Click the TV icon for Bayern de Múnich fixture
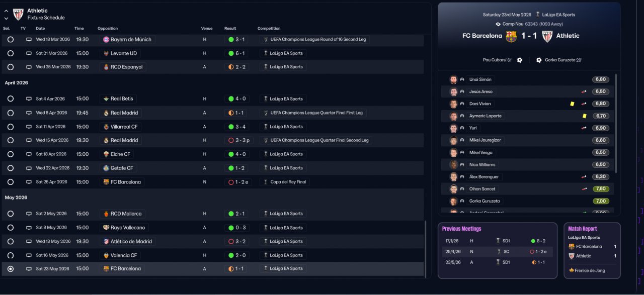 click(29, 40)
